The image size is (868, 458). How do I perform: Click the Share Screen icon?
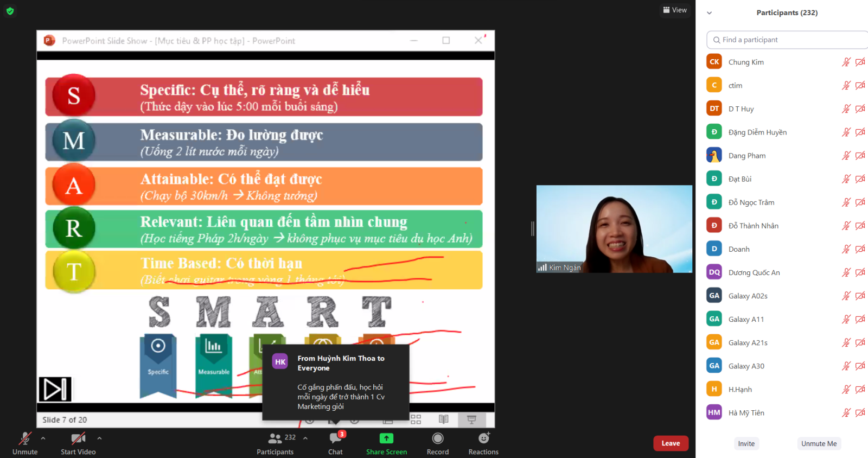[x=386, y=438]
